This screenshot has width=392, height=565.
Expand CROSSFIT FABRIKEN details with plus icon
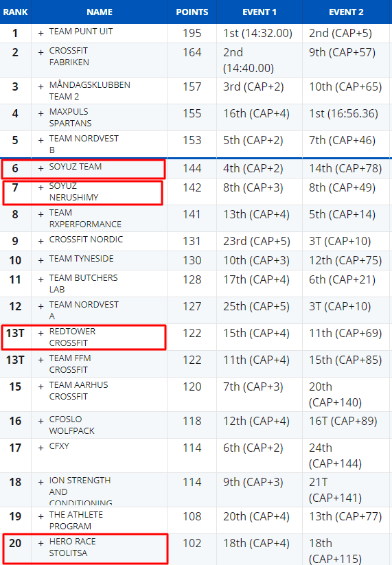click(41, 52)
